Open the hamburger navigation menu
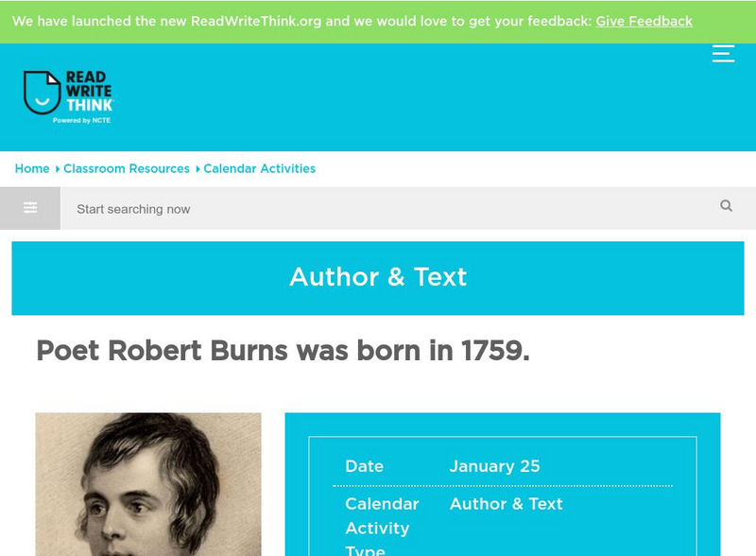 click(723, 54)
